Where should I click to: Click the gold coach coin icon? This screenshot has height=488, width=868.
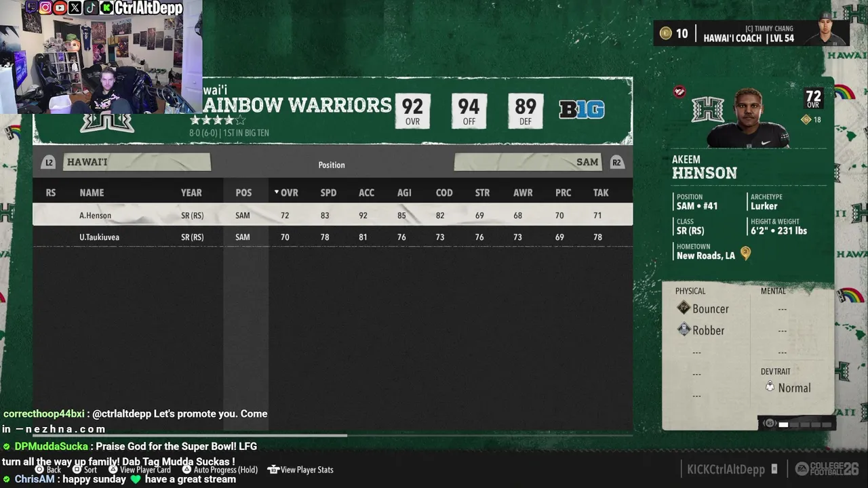coord(665,33)
